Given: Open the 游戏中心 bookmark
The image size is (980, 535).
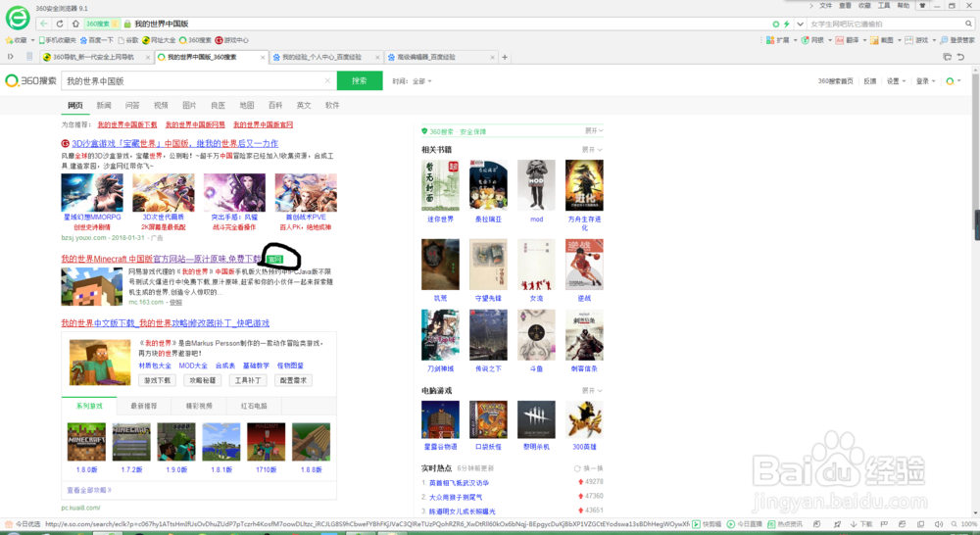Looking at the screenshot, I should point(232,40).
